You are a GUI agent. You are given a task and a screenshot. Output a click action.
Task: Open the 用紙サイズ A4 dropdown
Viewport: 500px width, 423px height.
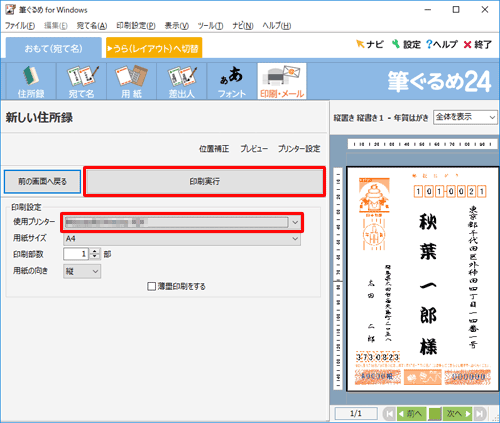[182, 239]
